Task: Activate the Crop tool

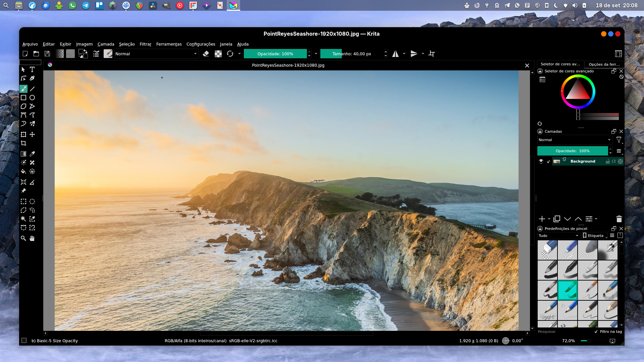Action: point(23,143)
